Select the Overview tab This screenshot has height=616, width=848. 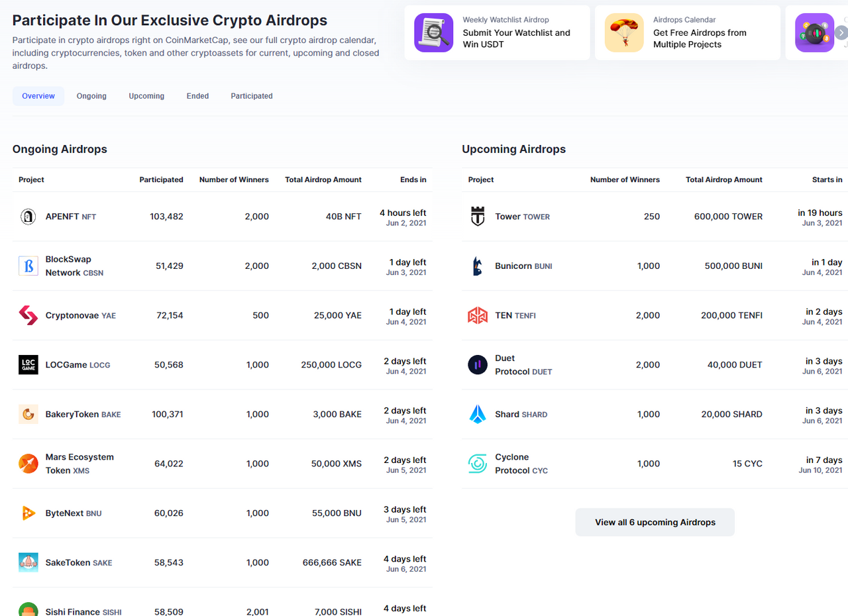coord(38,96)
